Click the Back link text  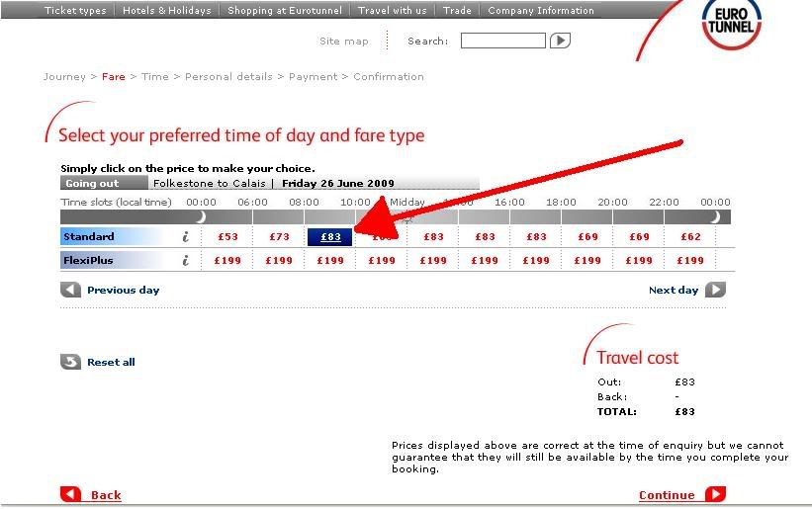pyautogui.click(x=106, y=495)
